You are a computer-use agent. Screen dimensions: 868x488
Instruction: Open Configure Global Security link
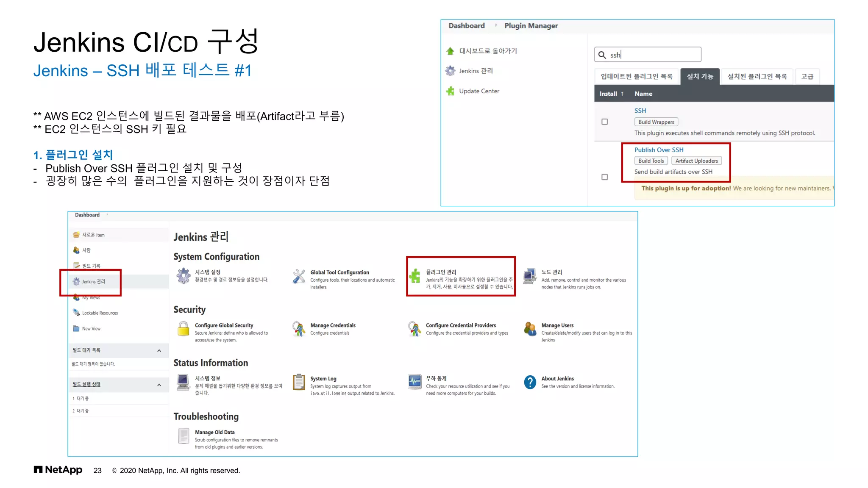coord(224,325)
